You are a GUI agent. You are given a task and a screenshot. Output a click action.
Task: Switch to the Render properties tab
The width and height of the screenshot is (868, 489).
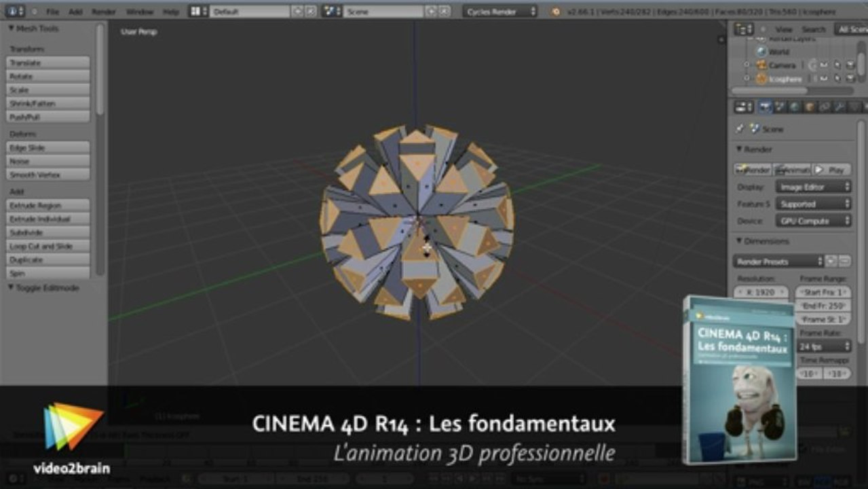[x=766, y=107]
